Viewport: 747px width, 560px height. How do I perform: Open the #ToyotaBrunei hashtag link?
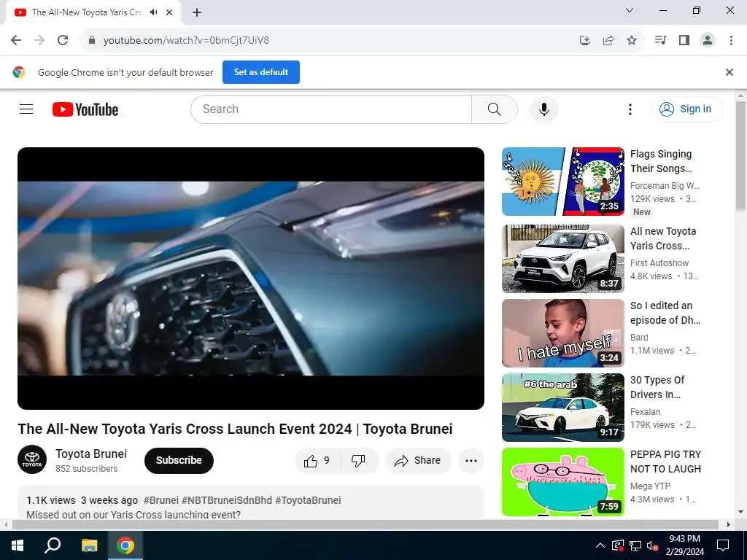click(x=309, y=500)
